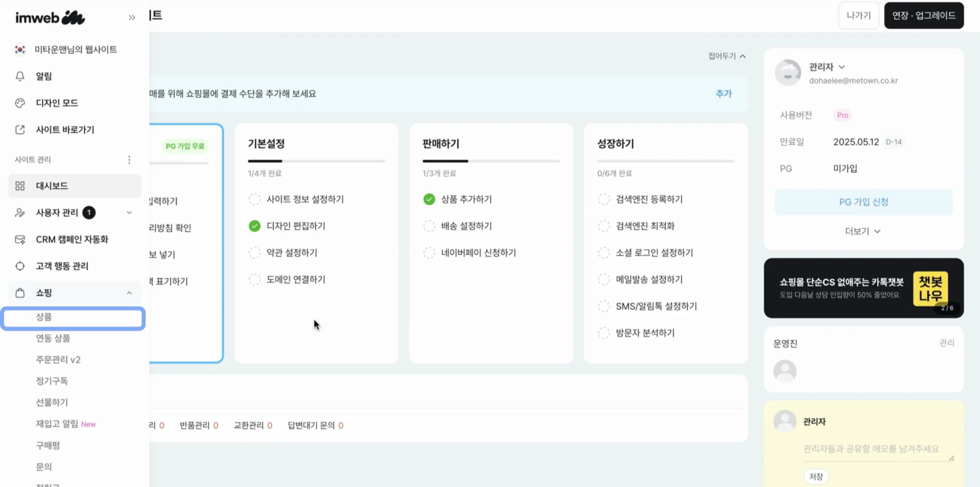
Task: Check the 사이트 정보 설정하기 circle
Action: click(254, 199)
